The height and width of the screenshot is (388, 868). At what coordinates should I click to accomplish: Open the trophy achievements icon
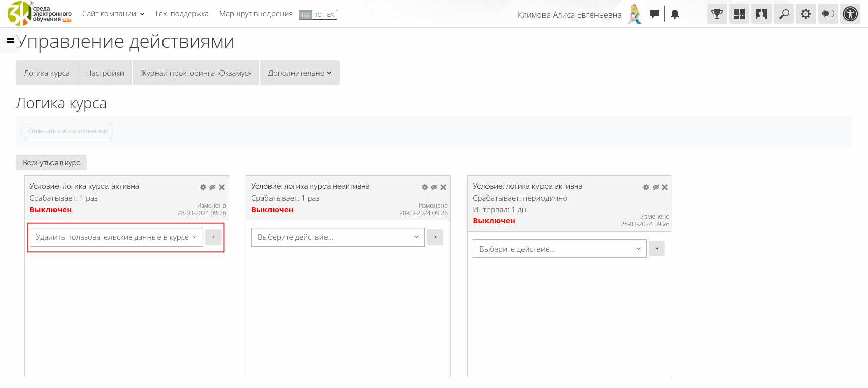coord(717,14)
